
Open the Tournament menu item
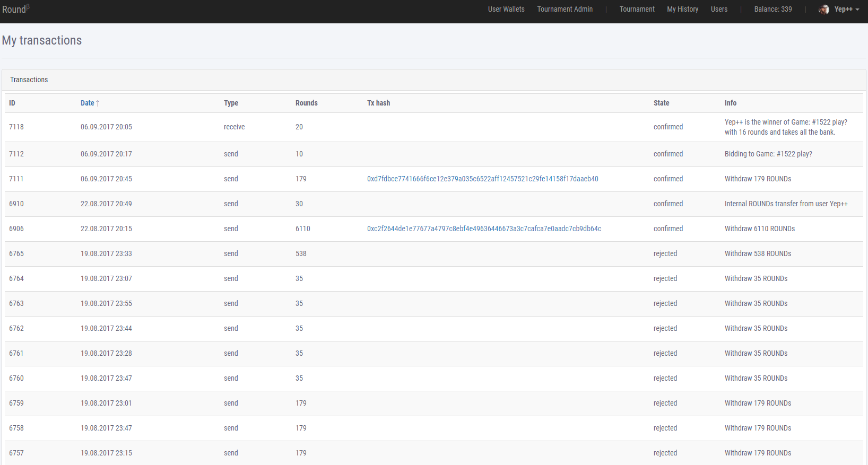coord(637,10)
